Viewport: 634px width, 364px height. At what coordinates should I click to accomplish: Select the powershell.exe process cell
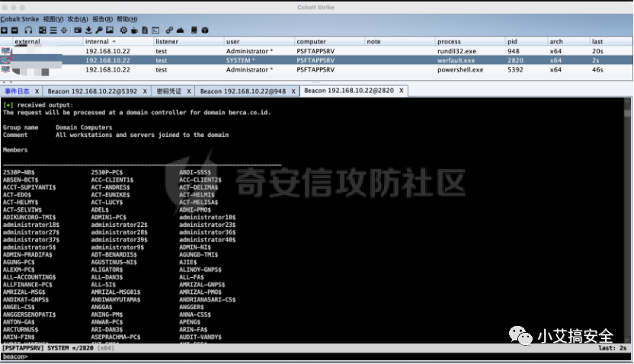tap(470, 69)
